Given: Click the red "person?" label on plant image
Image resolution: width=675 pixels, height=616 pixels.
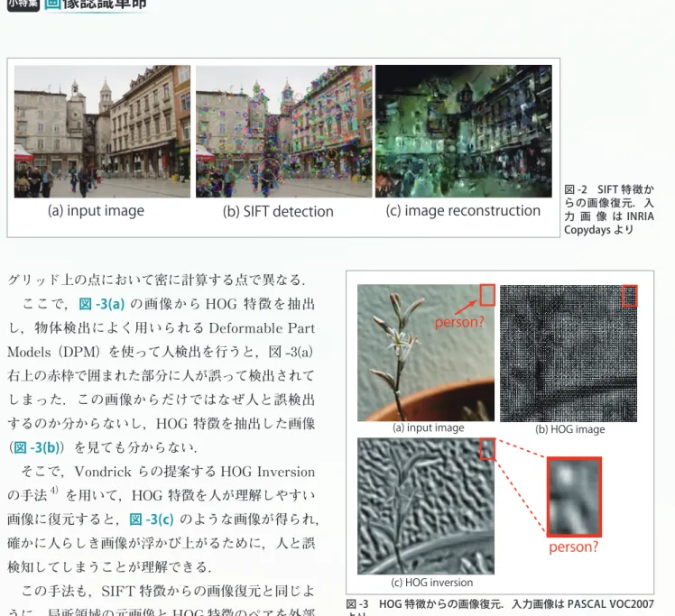Looking at the screenshot, I should pyautogui.click(x=459, y=322).
